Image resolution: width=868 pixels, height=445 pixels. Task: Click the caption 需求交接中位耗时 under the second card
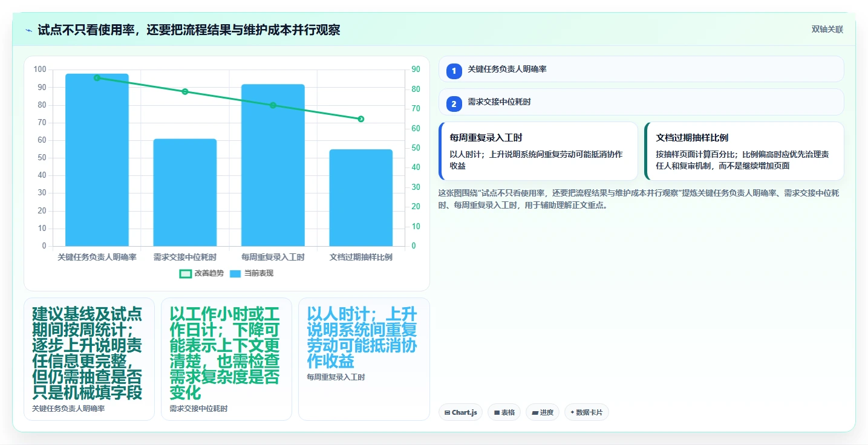(x=198, y=409)
